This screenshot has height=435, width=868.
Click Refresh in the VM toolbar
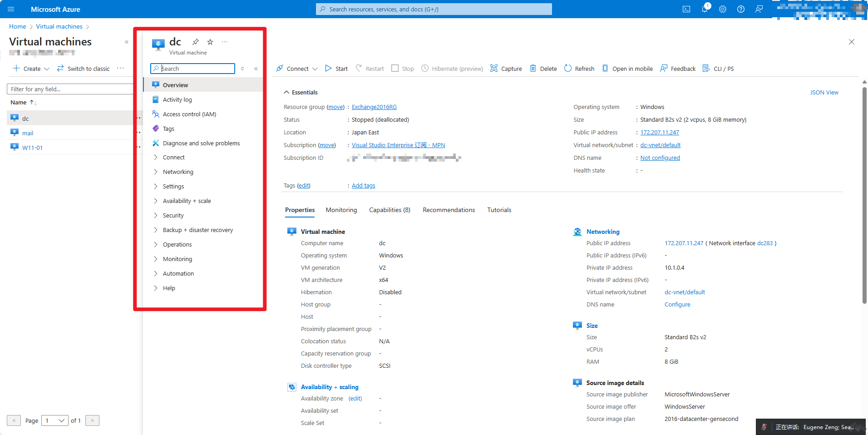[579, 69]
